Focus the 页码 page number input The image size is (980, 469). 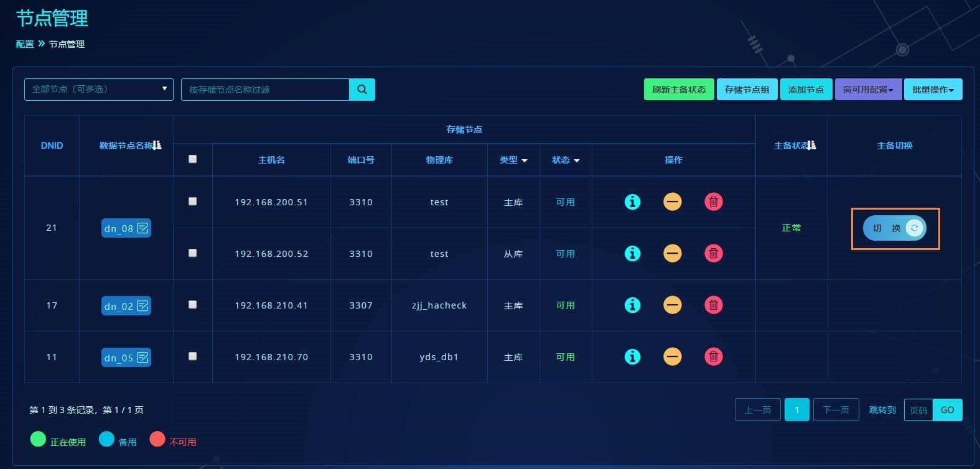(x=918, y=410)
